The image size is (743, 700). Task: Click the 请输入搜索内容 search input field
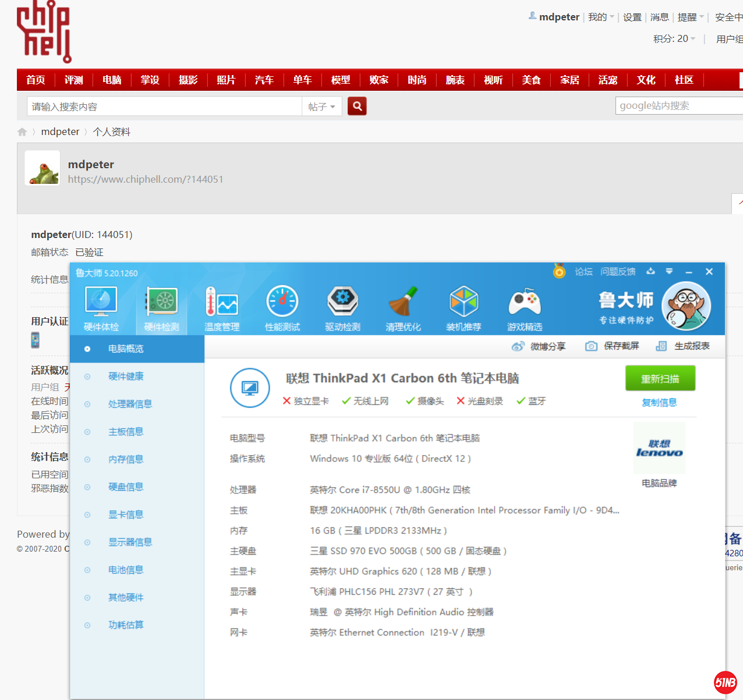[164, 106]
